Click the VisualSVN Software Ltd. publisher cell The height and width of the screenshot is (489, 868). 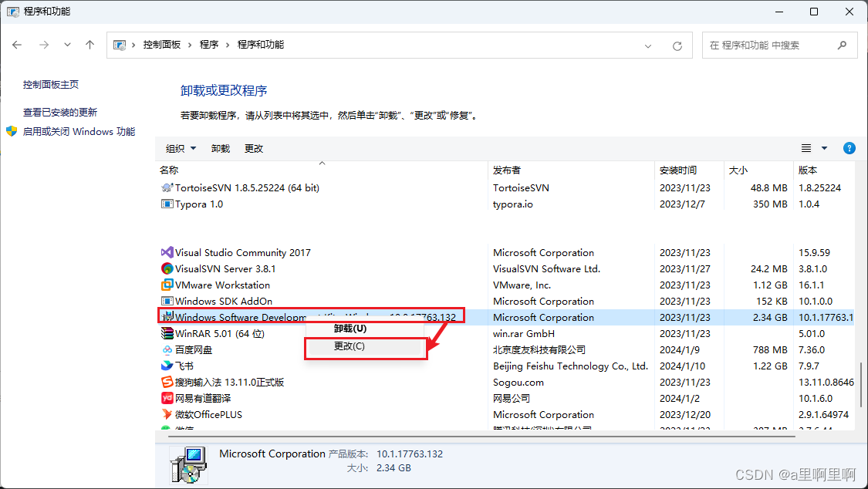point(546,269)
